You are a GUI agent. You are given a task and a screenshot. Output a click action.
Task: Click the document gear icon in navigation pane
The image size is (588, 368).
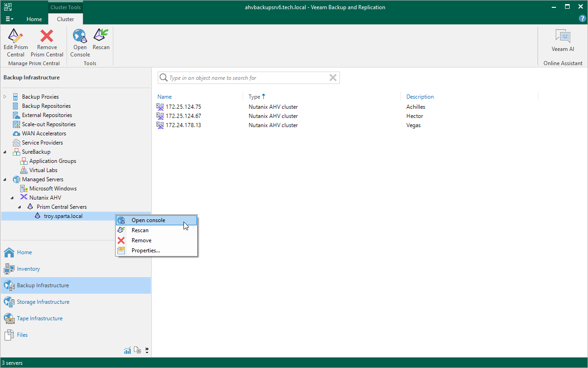[138, 351]
